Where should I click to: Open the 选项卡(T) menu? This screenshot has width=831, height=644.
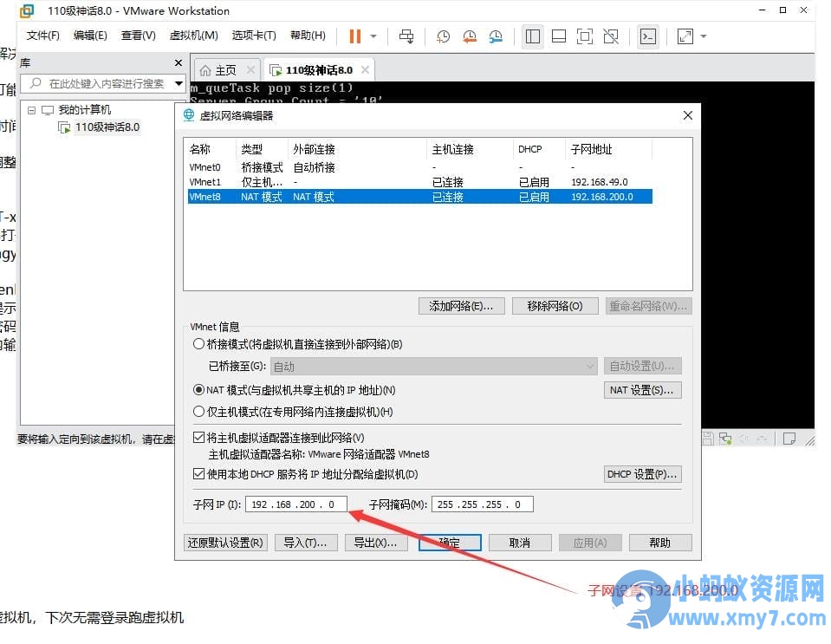(x=254, y=36)
